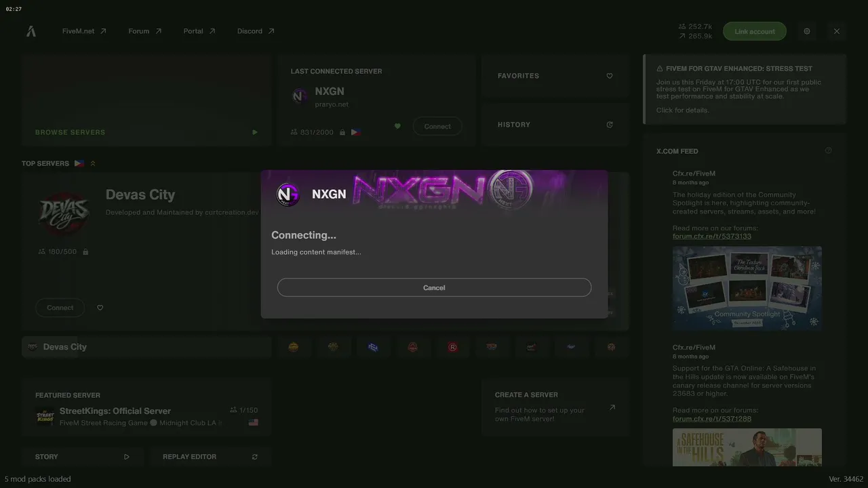Viewport: 868px width, 488px height.
Task: Click the 02:27 timer text
Action: click(14, 9)
